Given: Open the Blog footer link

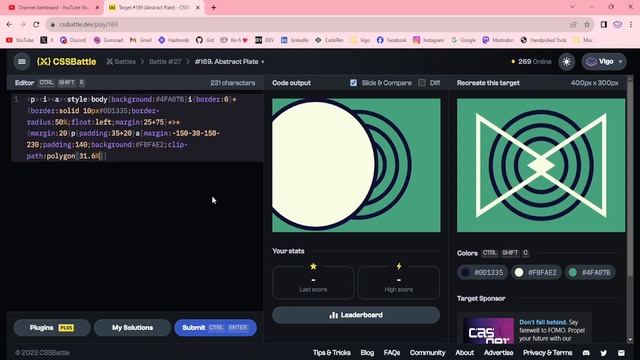Looking at the screenshot, I should pyautogui.click(x=367, y=353).
